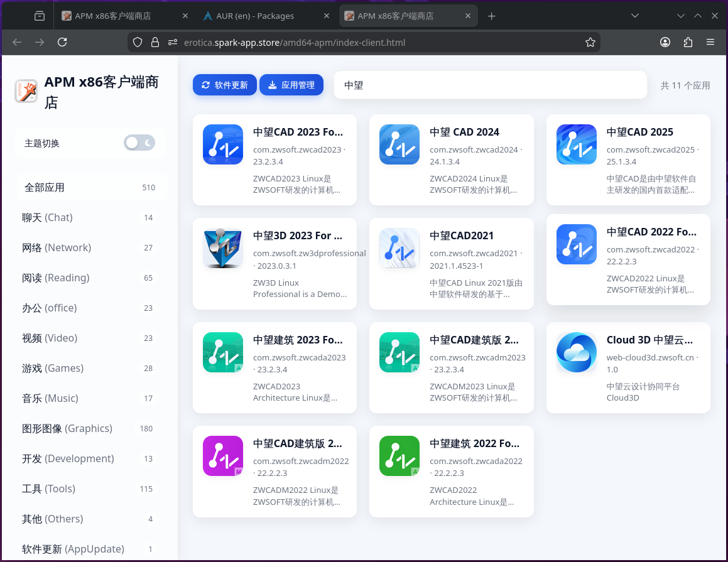This screenshot has height=562, width=728.
Task: Open the 游戏 (Games) category
Action: [x=91, y=368]
